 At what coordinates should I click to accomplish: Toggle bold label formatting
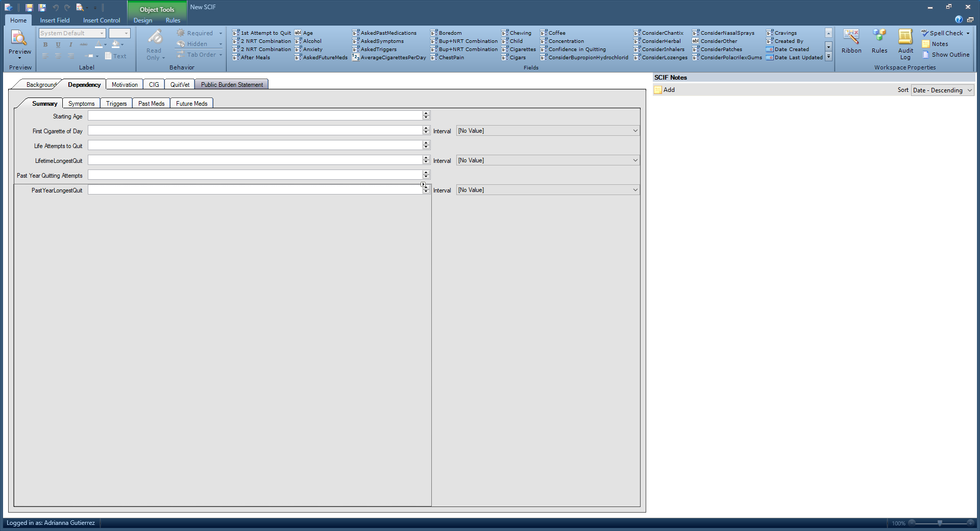(x=45, y=44)
